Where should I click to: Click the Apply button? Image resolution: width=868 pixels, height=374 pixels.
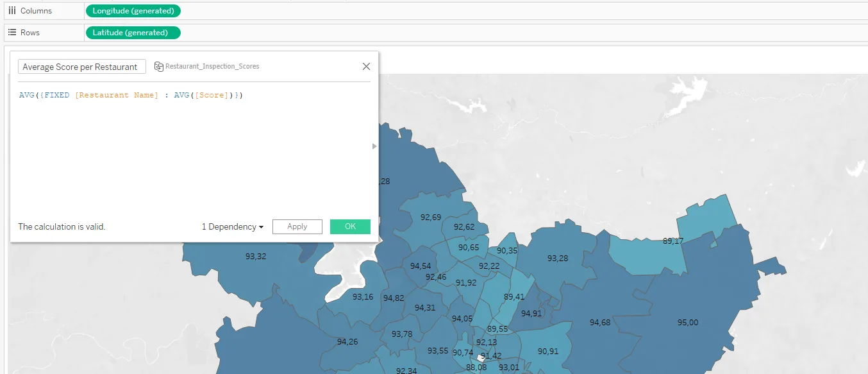click(x=297, y=226)
